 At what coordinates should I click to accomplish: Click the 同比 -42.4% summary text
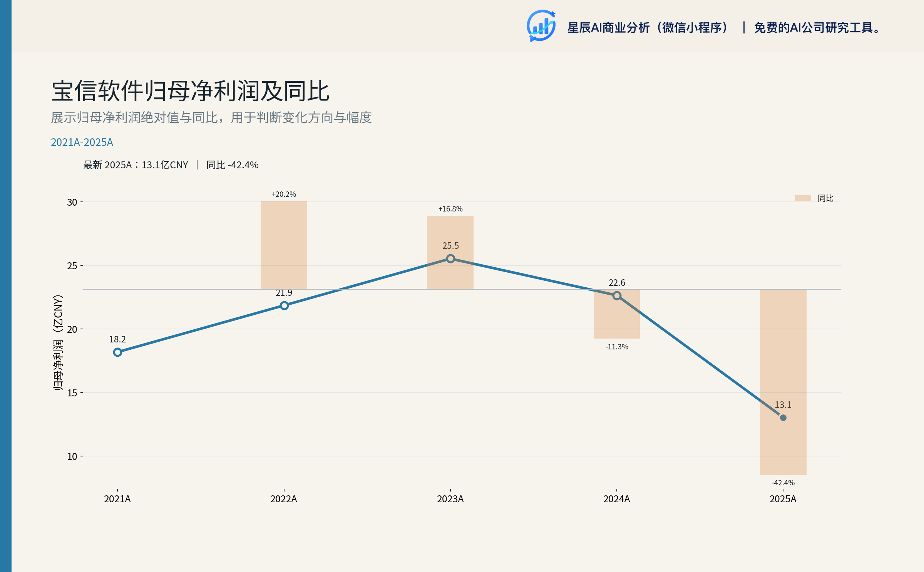pos(232,165)
